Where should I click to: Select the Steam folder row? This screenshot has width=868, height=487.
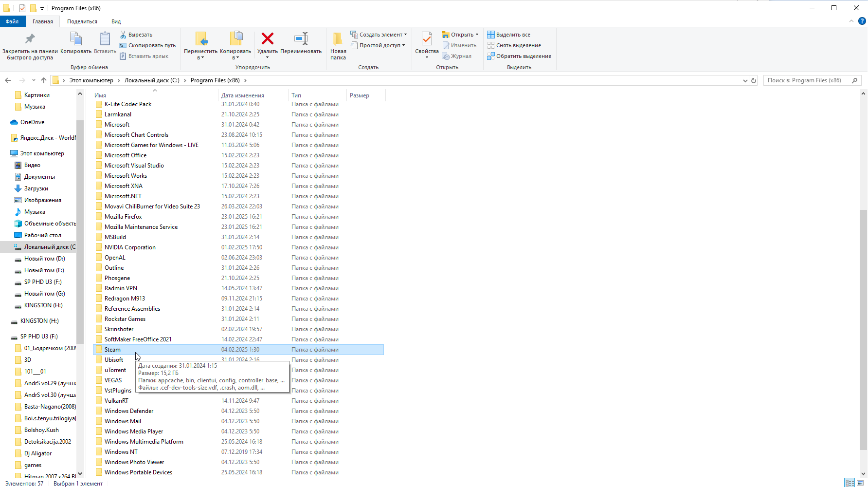point(238,350)
